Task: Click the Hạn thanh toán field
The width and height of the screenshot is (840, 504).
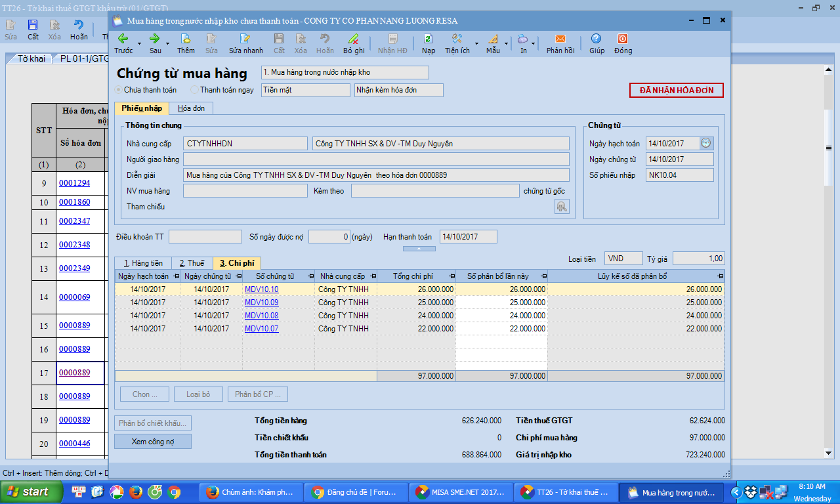Action: click(x=468, y=237)
